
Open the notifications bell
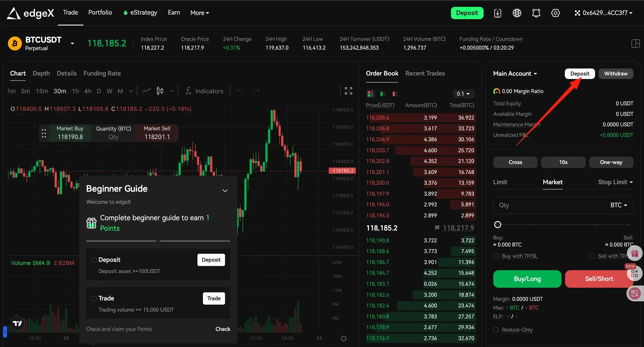click(536, 13)
